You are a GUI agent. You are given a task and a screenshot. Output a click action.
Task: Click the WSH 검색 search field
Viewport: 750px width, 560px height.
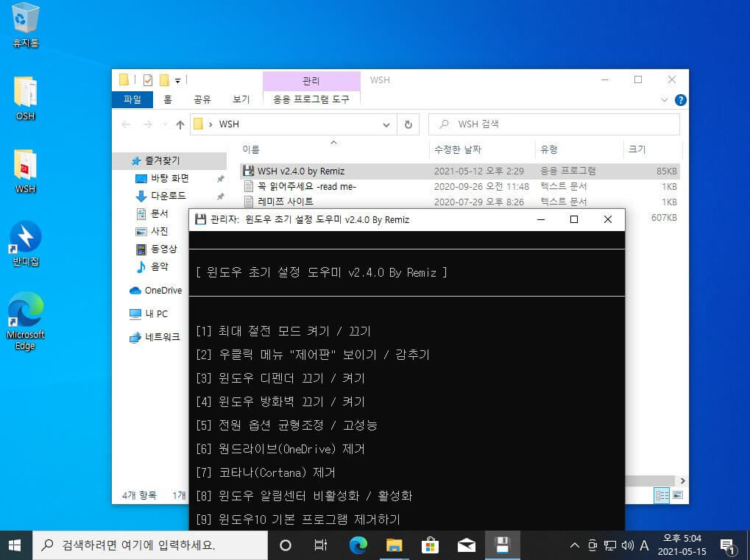coord(554,124)
